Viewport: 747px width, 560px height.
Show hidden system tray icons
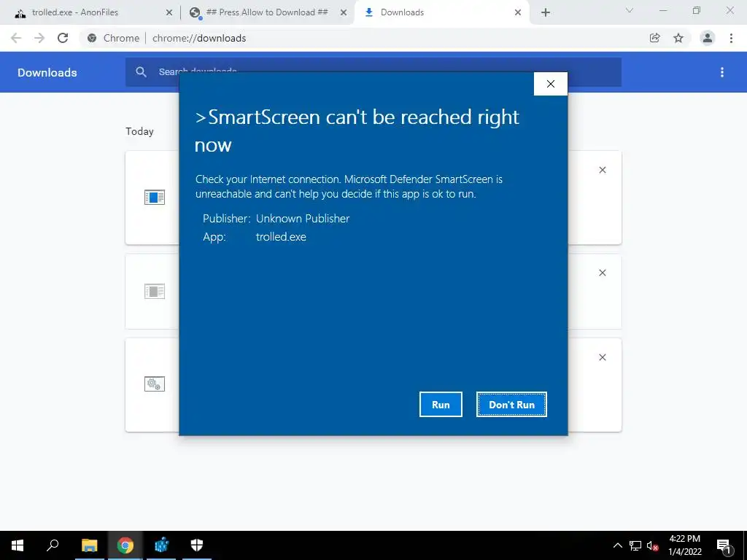click(617, 545)
